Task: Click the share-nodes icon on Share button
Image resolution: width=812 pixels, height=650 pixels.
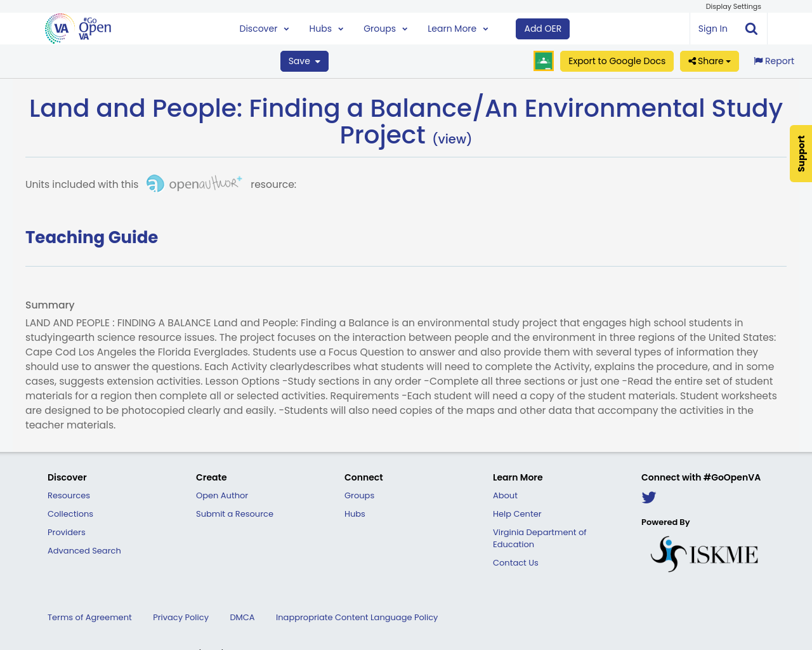Action: click(691, 60)
